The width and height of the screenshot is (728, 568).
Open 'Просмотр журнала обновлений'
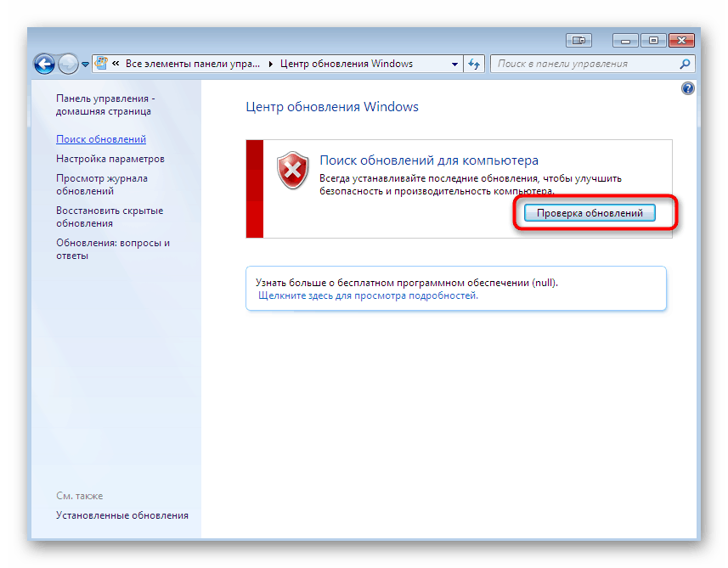click(x=102, y=185)
